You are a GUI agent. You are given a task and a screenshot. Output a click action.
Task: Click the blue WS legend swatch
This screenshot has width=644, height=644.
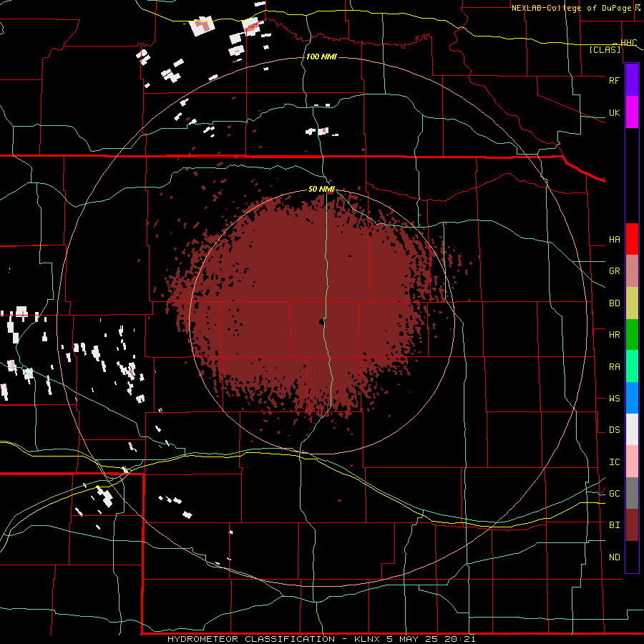point(632,398)
